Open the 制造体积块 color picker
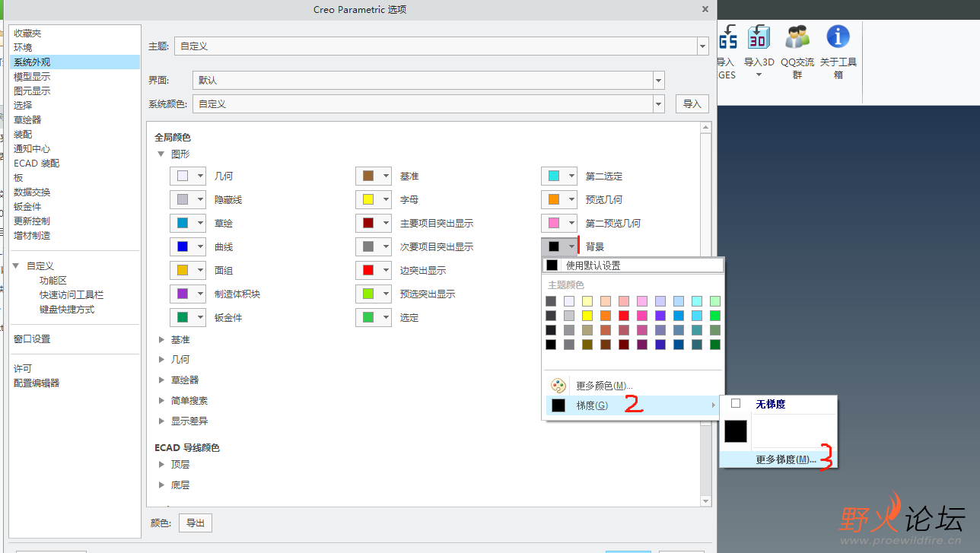 (x=188, y=294)
